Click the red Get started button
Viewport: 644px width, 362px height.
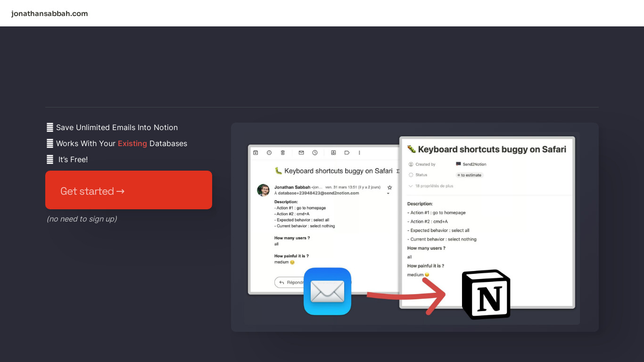(x=129, y=190)
